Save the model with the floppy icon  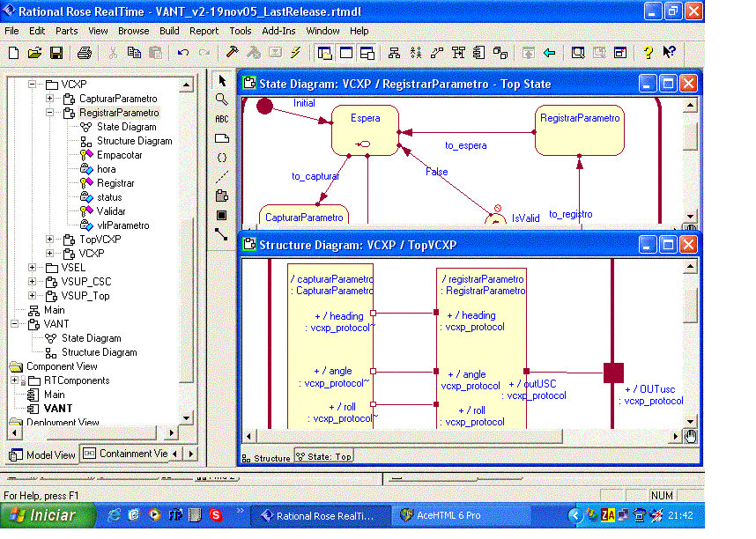tap(56, 53)
